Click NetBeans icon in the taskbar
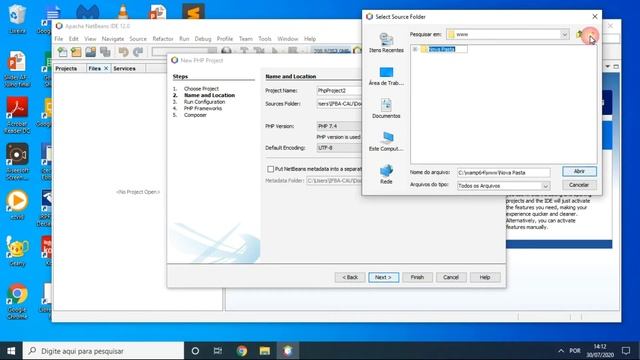 pyautogui.click(x=288, y=351)
